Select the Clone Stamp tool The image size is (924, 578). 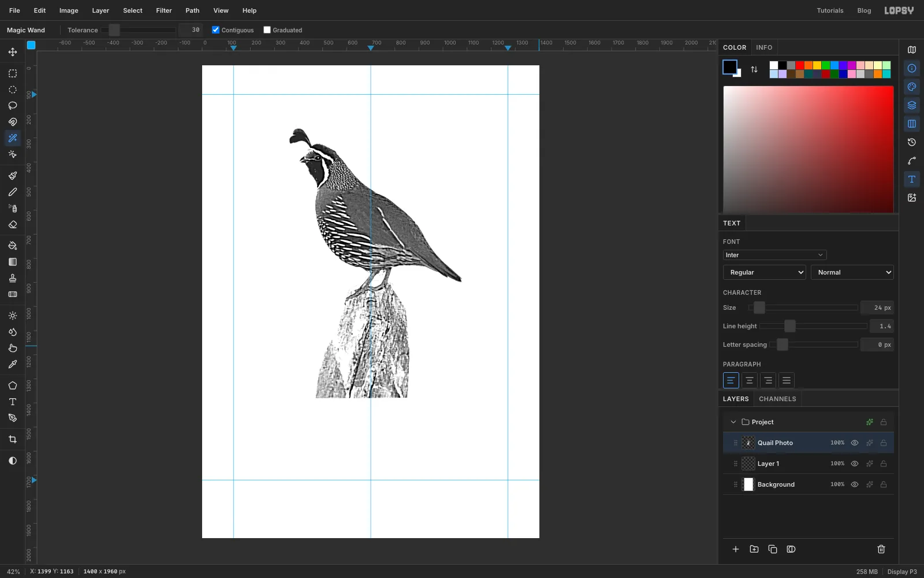(13, 278)
